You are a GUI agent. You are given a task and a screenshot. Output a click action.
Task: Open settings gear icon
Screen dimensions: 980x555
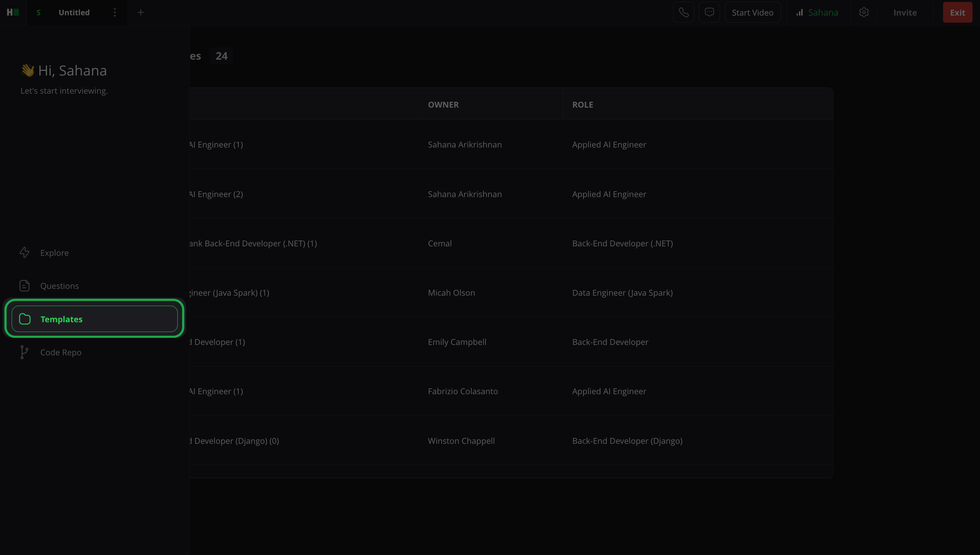point(864,13)
